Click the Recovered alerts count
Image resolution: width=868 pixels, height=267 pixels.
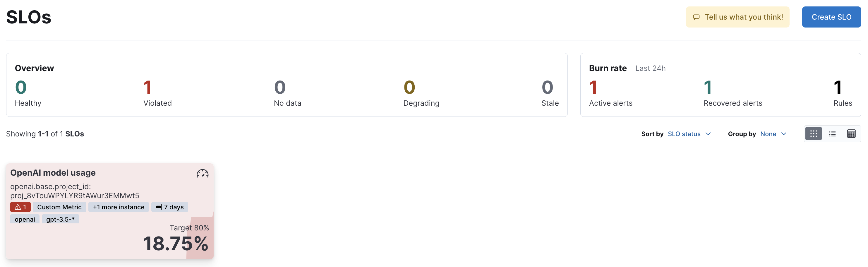click(708, 88)
